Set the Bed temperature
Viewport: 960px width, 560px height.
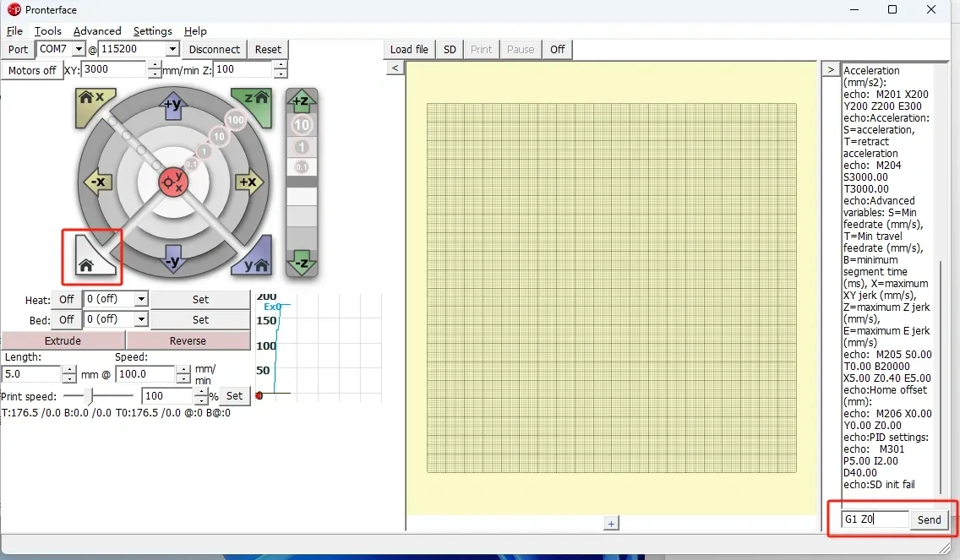tap(200, 319)
